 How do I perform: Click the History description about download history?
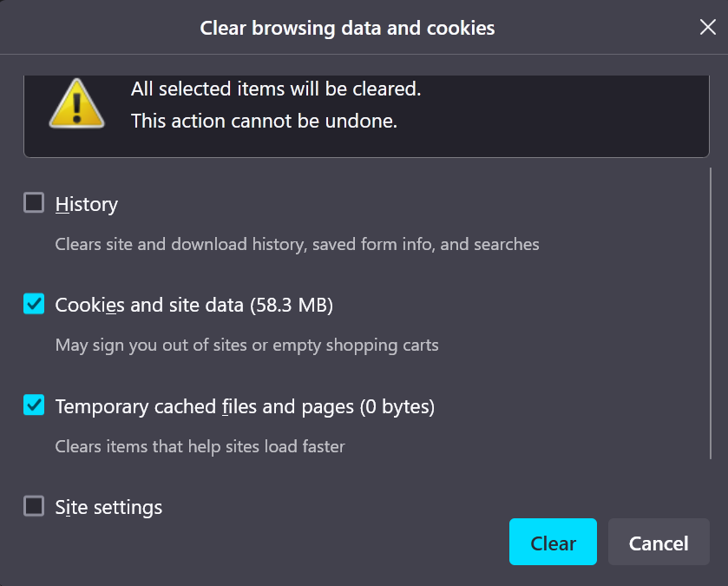tap(297, 245)
